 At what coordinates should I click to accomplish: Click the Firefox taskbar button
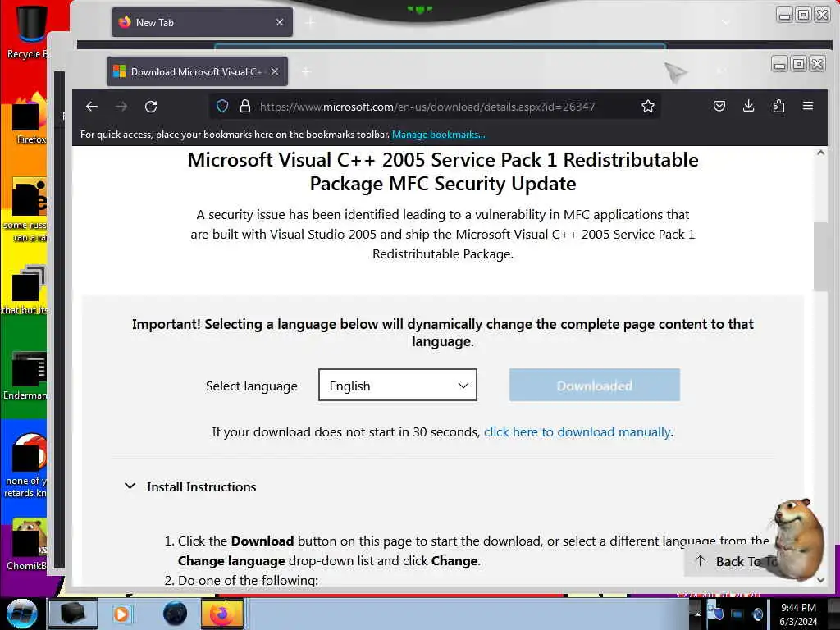tap(221, 614)
